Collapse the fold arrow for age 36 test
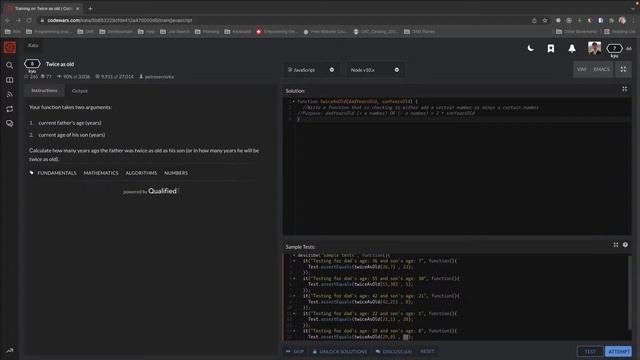This screenshot has height=360, width=640. [x=294, y=261]
